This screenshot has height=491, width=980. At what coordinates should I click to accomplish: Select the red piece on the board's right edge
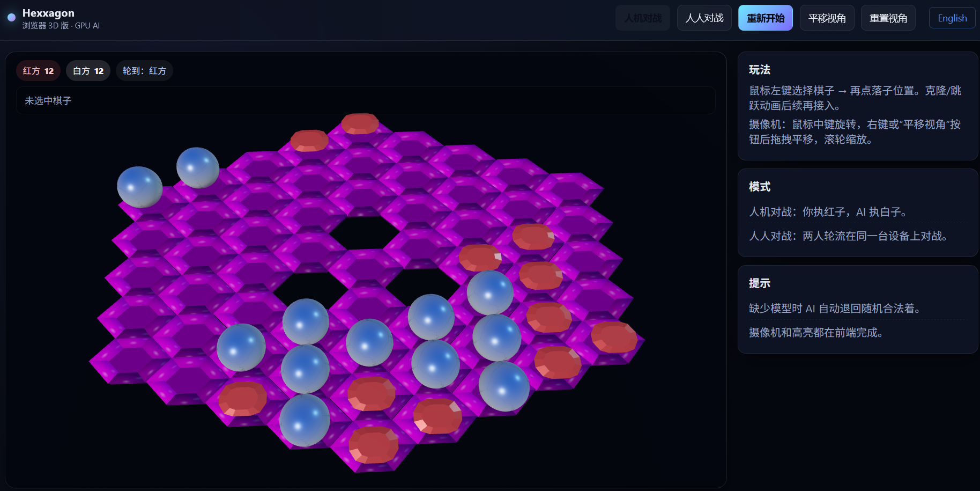(x=614, y=338)
